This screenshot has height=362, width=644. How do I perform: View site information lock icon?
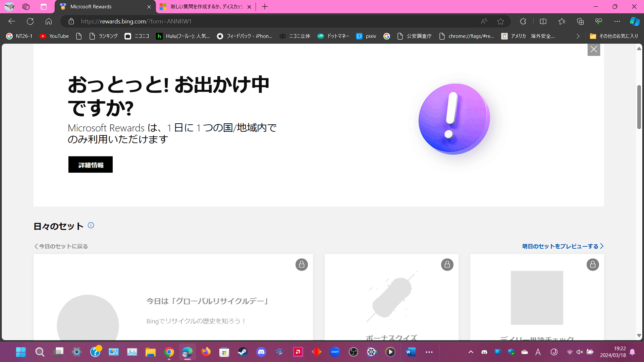point(71,21)
